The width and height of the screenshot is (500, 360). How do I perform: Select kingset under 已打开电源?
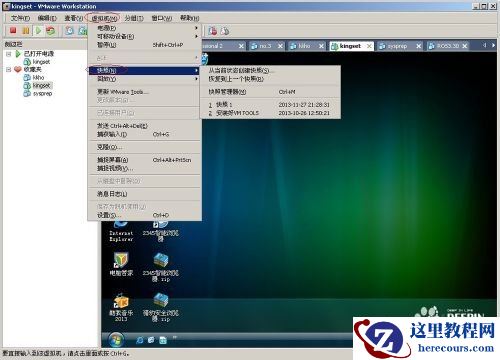click(41, 62)
